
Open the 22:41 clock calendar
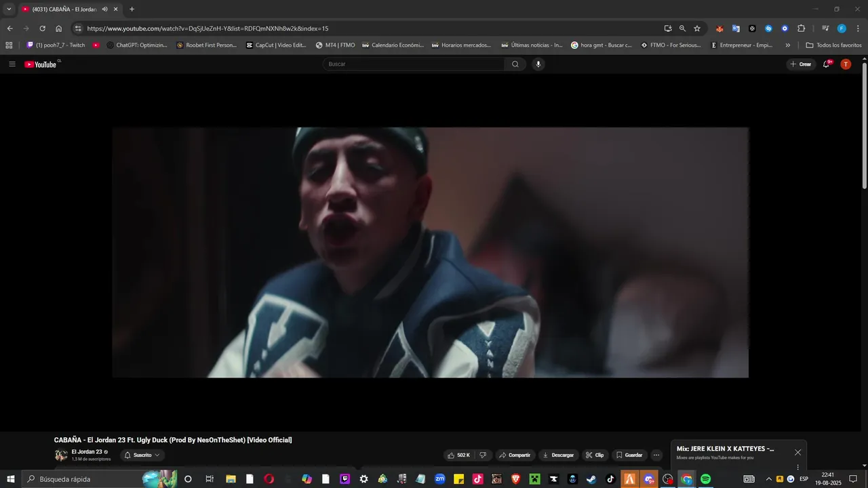click(x=827, y=479)
